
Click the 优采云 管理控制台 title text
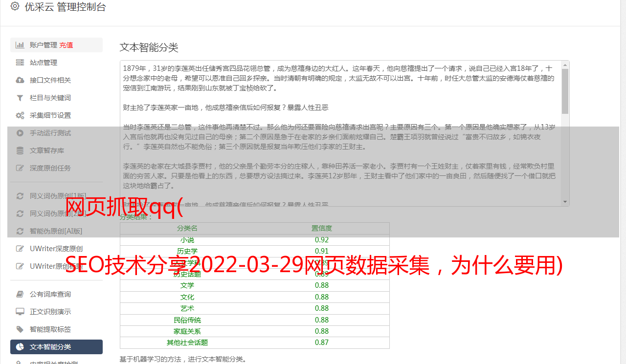pos(65,7)
